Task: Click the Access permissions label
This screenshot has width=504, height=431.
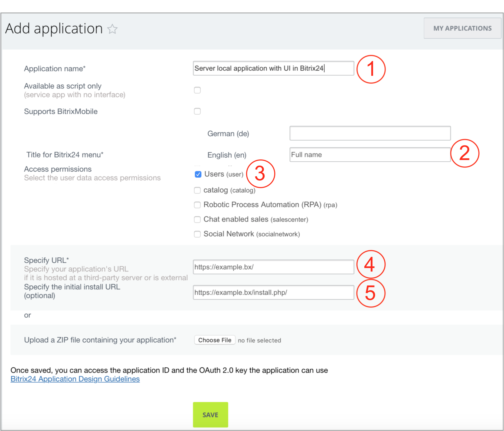Action: pyautogui.click(x=58, y=169)
